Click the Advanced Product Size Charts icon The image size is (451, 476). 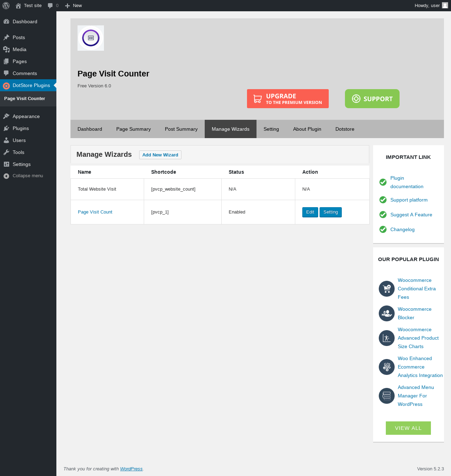(387, 338)
